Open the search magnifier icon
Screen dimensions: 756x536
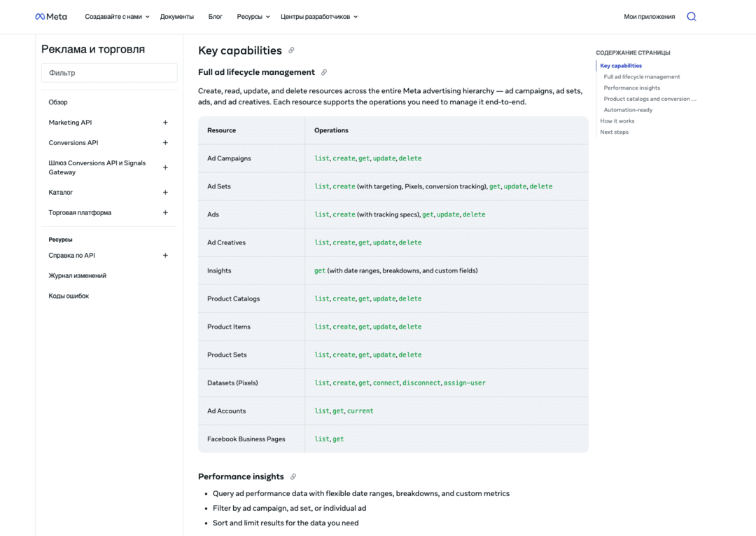692,17
